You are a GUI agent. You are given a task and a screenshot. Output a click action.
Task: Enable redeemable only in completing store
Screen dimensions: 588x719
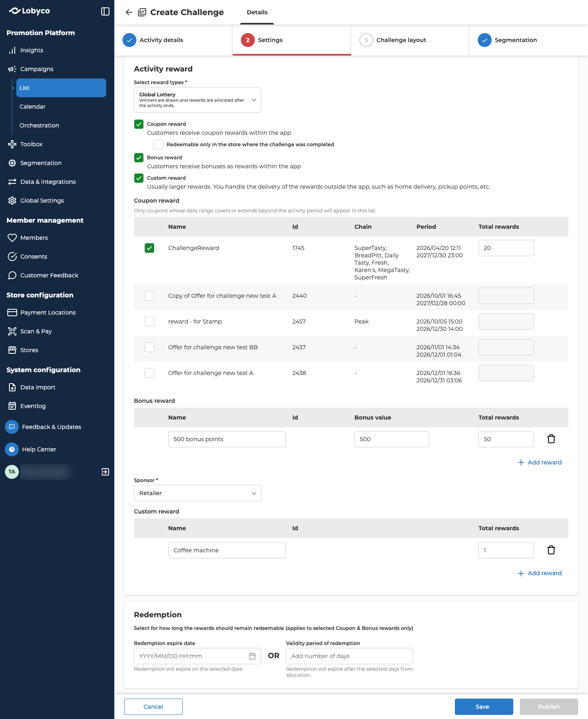[x=158, y=145]
